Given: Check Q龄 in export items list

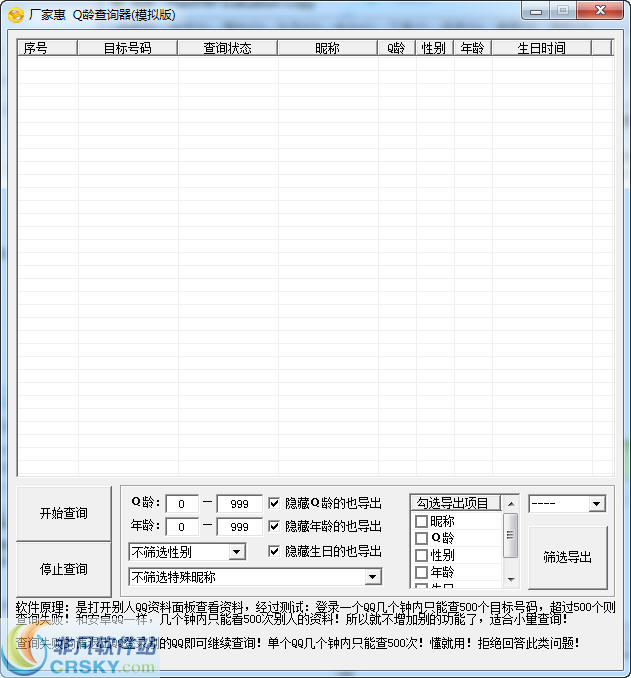Looking at the screenshot, I should 421,538.
